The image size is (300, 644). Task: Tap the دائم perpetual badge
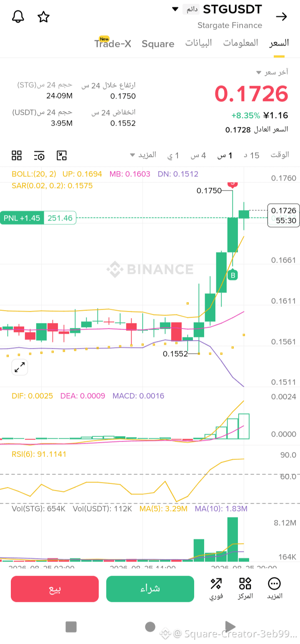(x=191, y=9)
